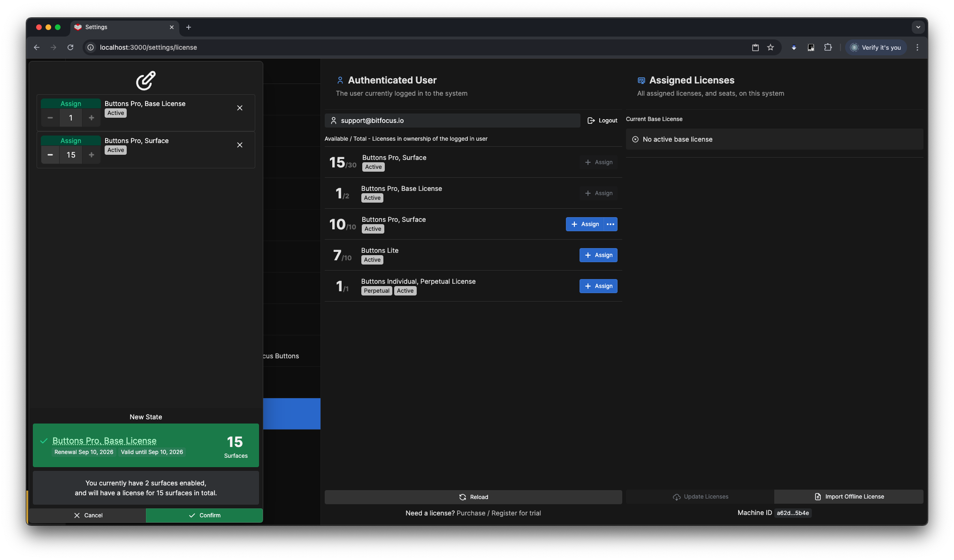Follow the Purchase link

[471, 513]
